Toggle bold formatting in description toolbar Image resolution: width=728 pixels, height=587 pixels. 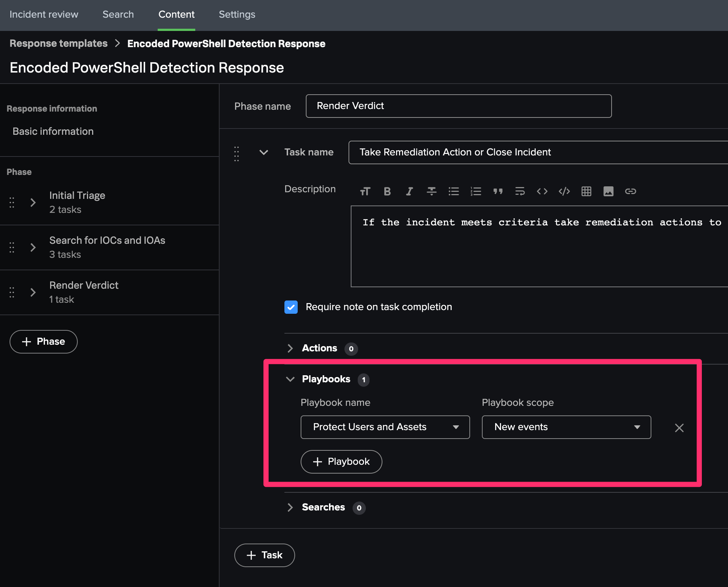click(x=387, y=191)
